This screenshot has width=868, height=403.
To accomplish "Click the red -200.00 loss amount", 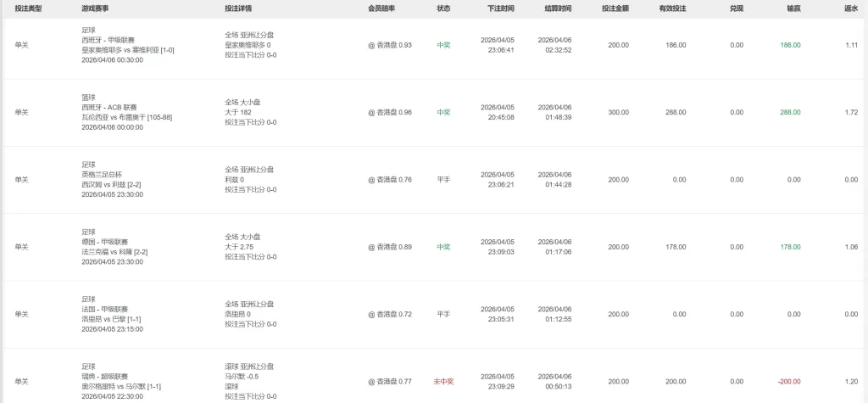I will point(789,382).
